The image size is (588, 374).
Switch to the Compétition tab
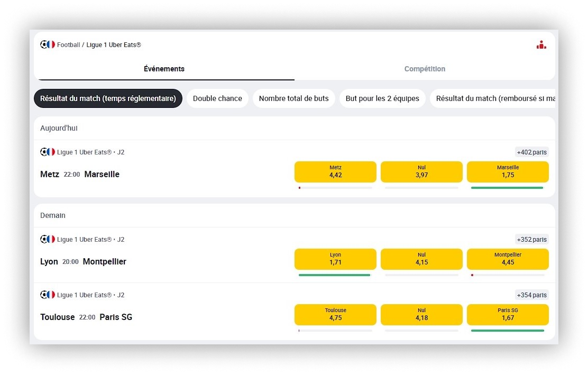(x=425, y=69)
